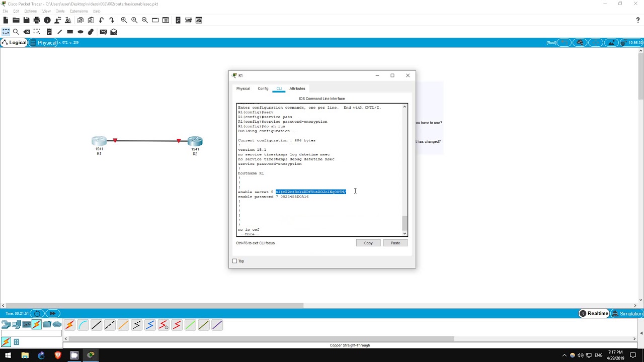Click Set Tiled Background mountain icon

611,43
